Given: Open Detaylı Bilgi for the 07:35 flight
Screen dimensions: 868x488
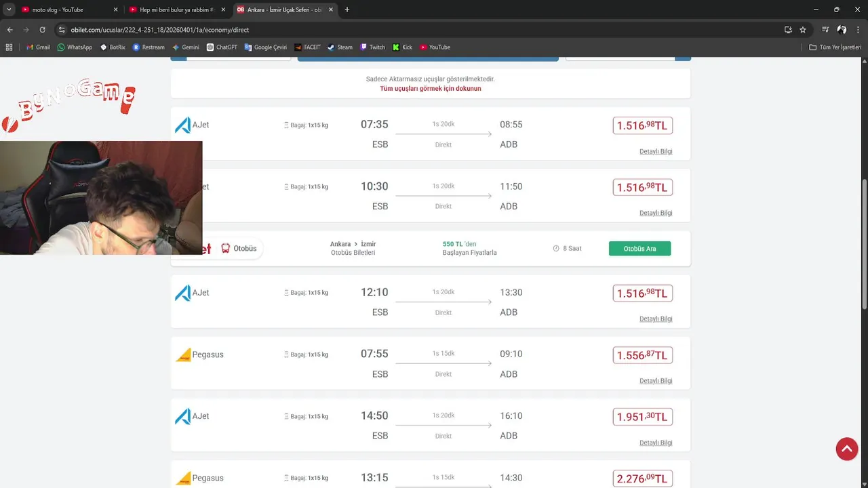Looking at the screenshot, I should (656, 151).
